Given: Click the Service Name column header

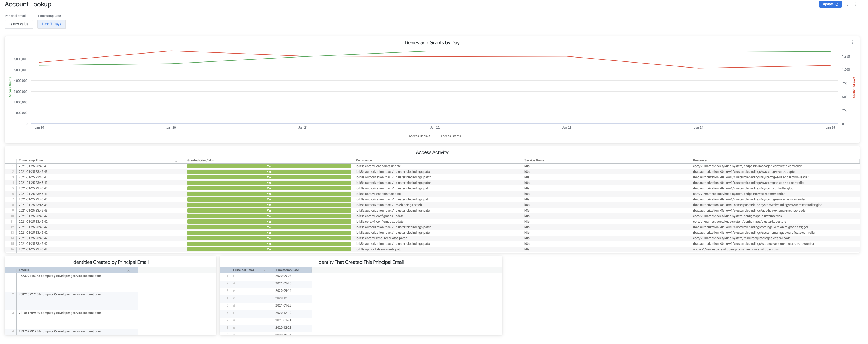Looking at the screenshot, I should [x=534, y=160].
